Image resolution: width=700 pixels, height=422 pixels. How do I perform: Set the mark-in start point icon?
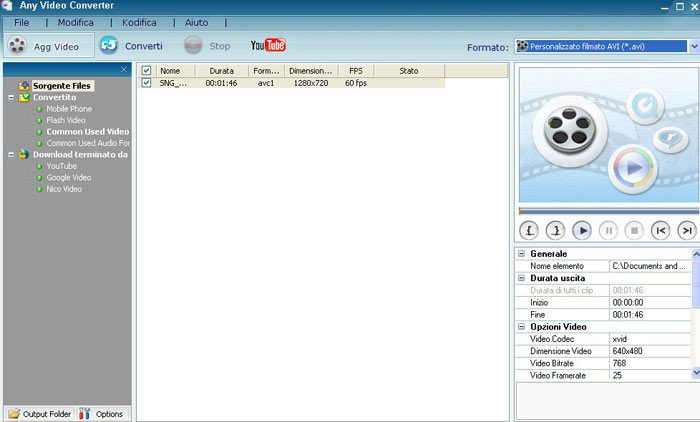point(529,230)
